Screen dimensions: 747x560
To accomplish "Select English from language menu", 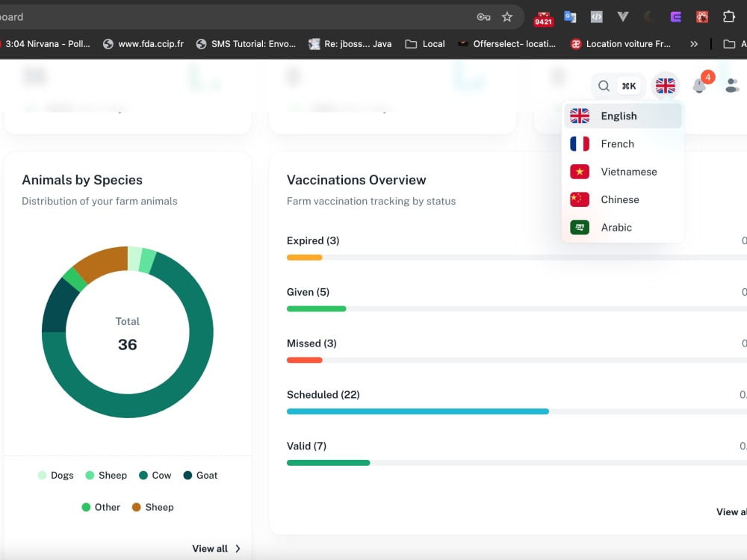I will (623, 116).
